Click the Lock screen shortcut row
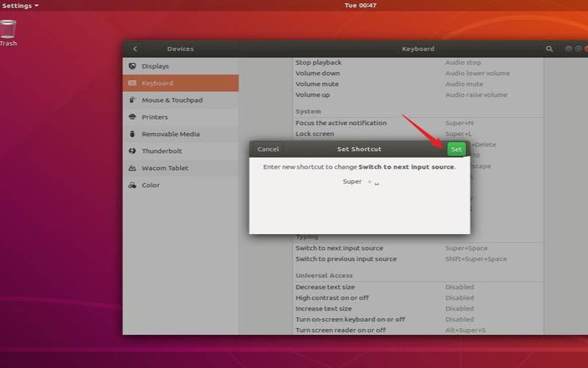 417,134
